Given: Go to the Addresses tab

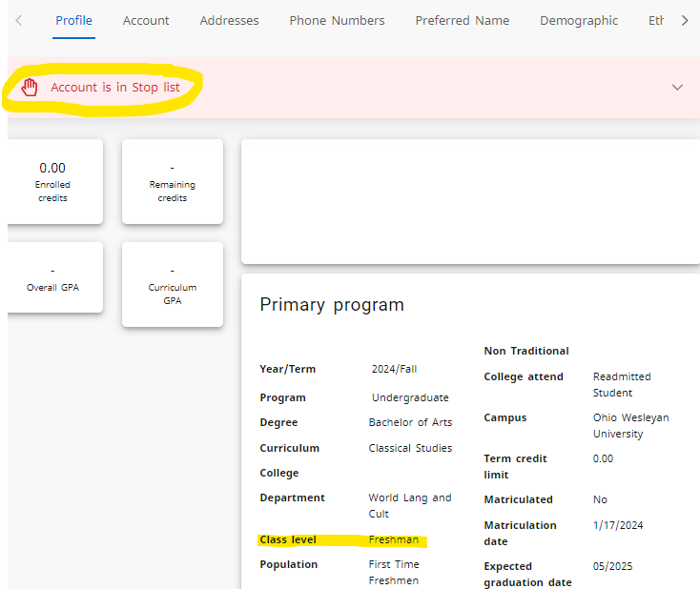Looking at the screenshot, I should [x=229, y=20].
